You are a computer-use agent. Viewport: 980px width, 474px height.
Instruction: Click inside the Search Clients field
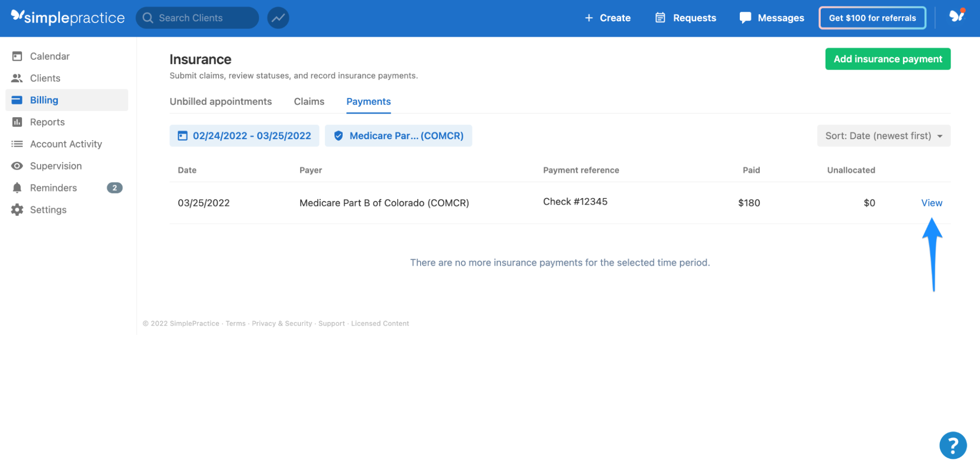(x=196, y=18)
